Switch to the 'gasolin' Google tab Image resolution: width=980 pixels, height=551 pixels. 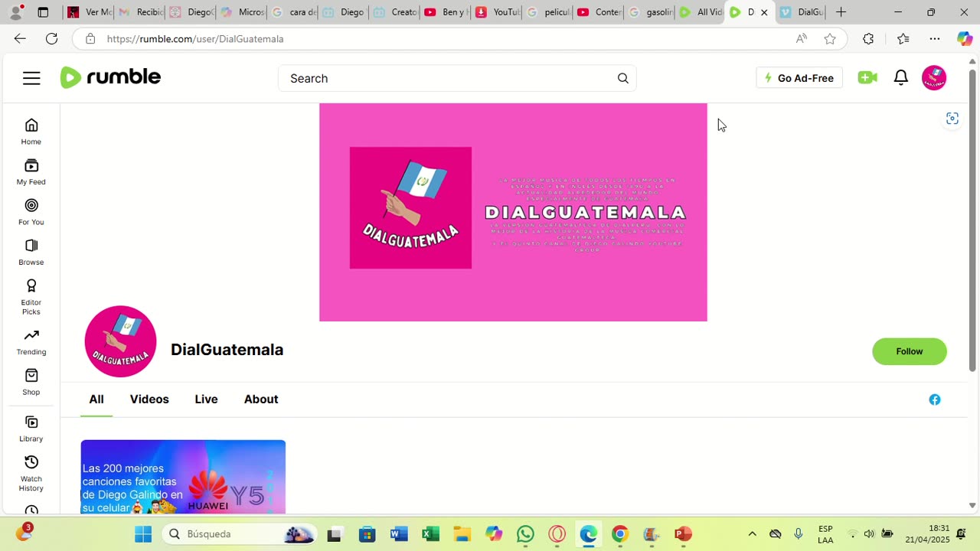pyautogui.click(x=649, y=12)
